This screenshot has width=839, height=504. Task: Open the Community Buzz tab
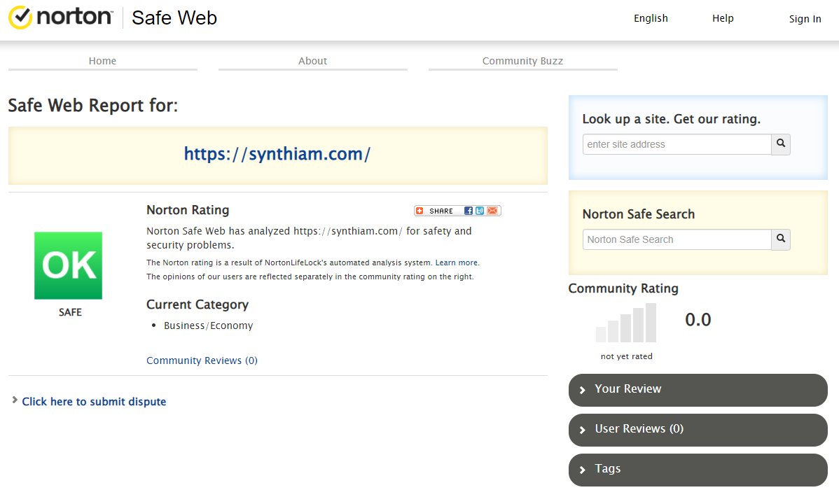[x=522, y=61]
